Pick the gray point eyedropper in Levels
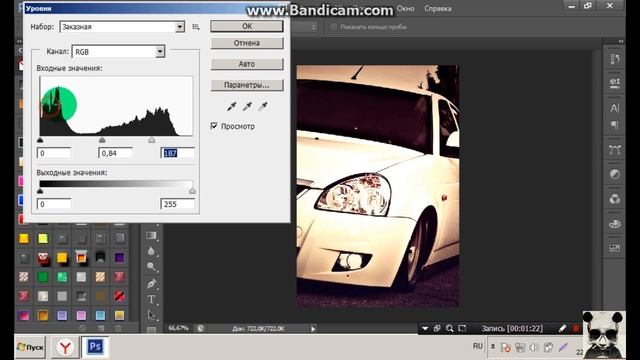640x360 pixels. pos(247,107)
